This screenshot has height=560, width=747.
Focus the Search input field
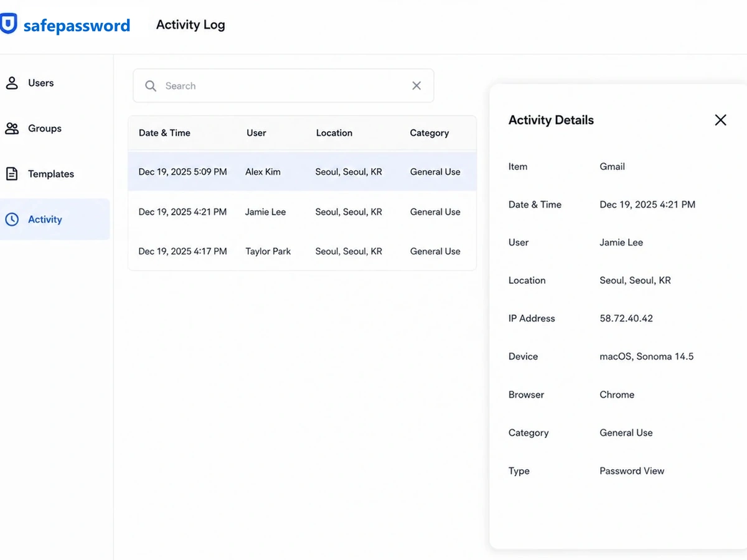pyautogui.click(x=283, y=86)
